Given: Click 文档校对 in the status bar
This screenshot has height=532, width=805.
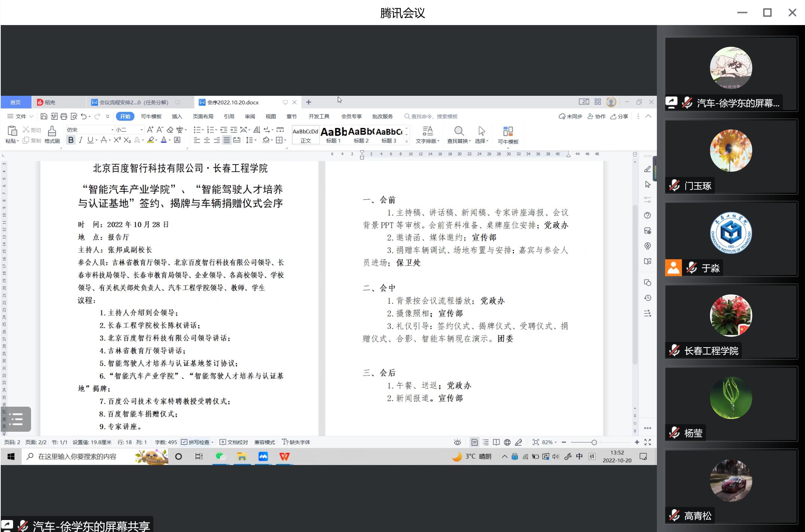Looking at the screenshot, I should (234, 442).
